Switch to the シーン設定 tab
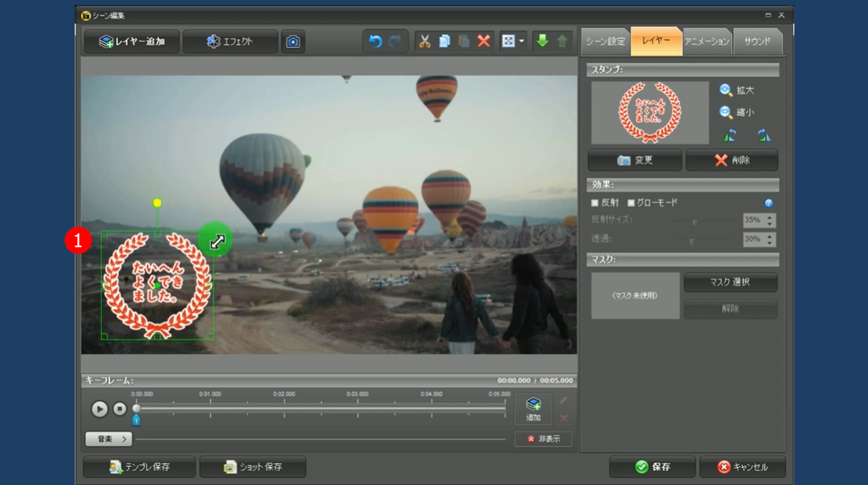This screenshot has height=485, width=868. [x=605, y=41]
